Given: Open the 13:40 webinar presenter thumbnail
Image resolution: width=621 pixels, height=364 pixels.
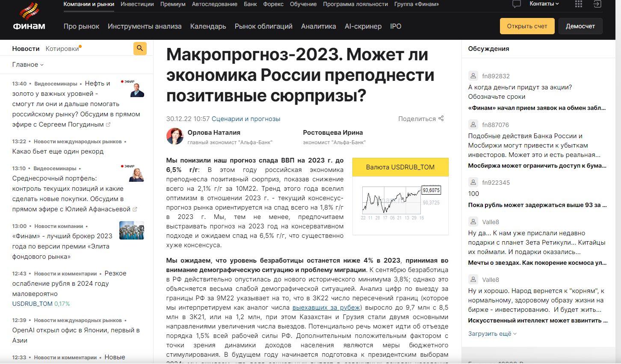Looking at the screenshot, I should (133, 89).
